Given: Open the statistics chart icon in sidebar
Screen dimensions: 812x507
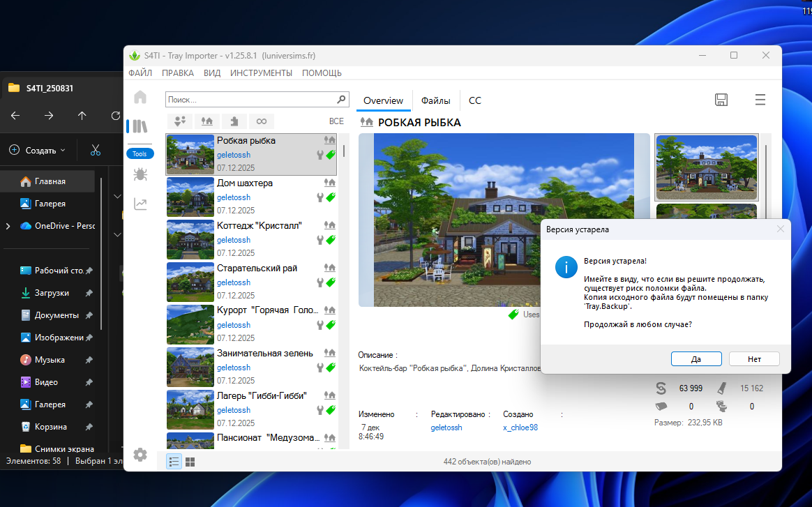Looking at the screenshot, I should point(140,204).
